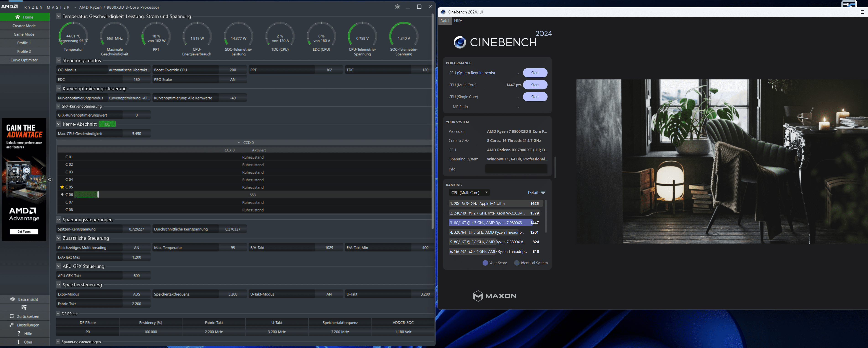Image resolution: width=868 pixels, height=348 pixels.
Task: Click the Cinebench logo in the title bar
Action: [x=443, y=12]
